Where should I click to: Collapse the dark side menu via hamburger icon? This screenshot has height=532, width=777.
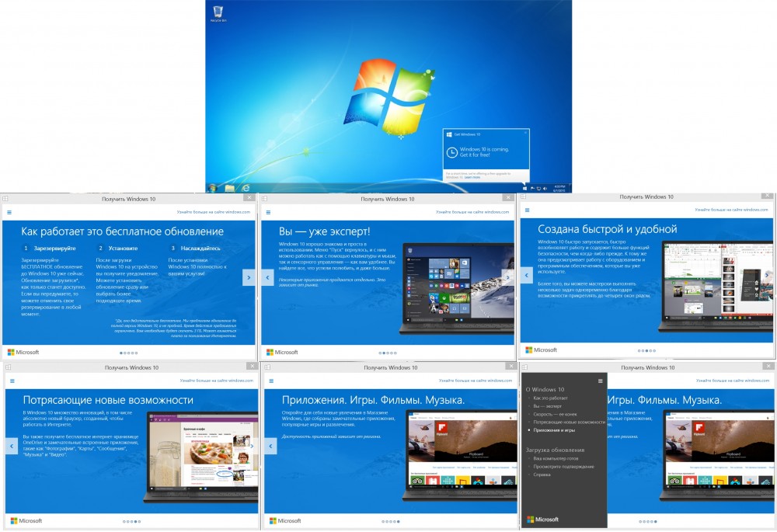600,381
